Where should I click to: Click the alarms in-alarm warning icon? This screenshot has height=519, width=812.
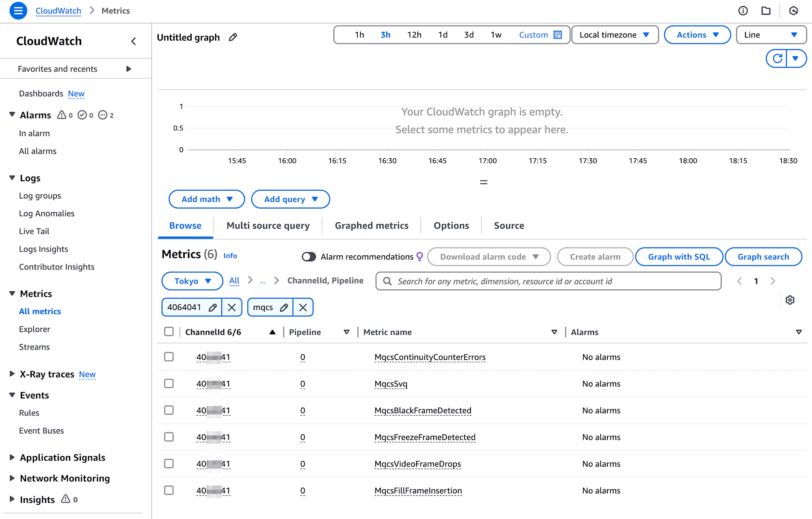62,115
